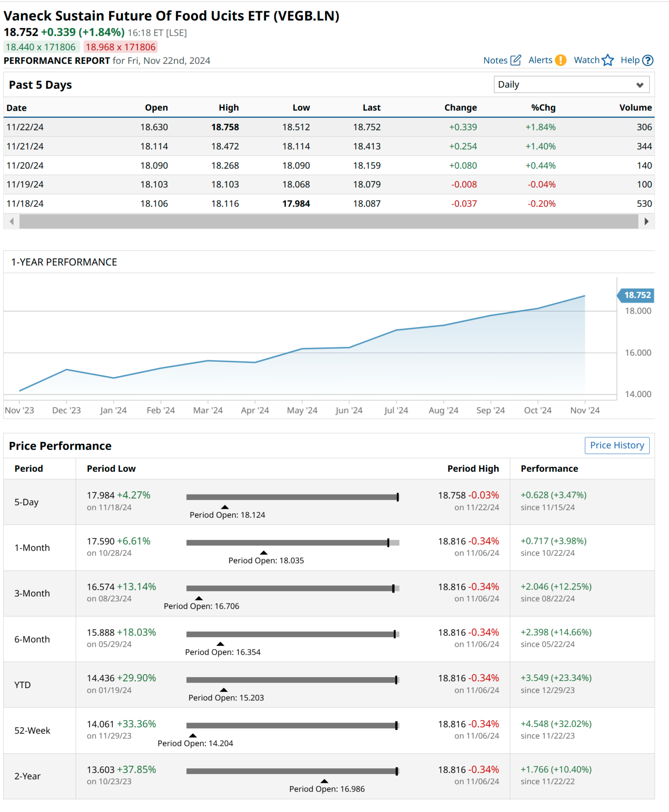Click the %Chg column header
This screenshot has height=812, width=669.
543,107
